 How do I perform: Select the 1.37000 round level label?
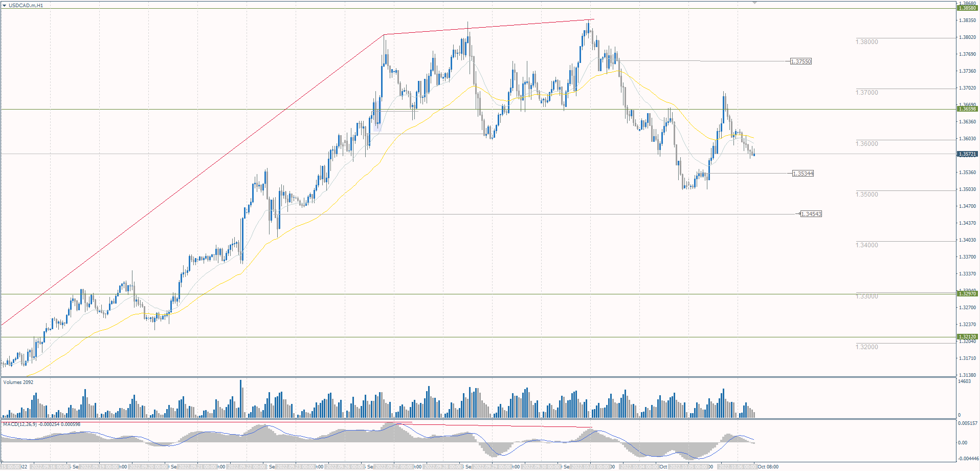(x=866, y=93)
